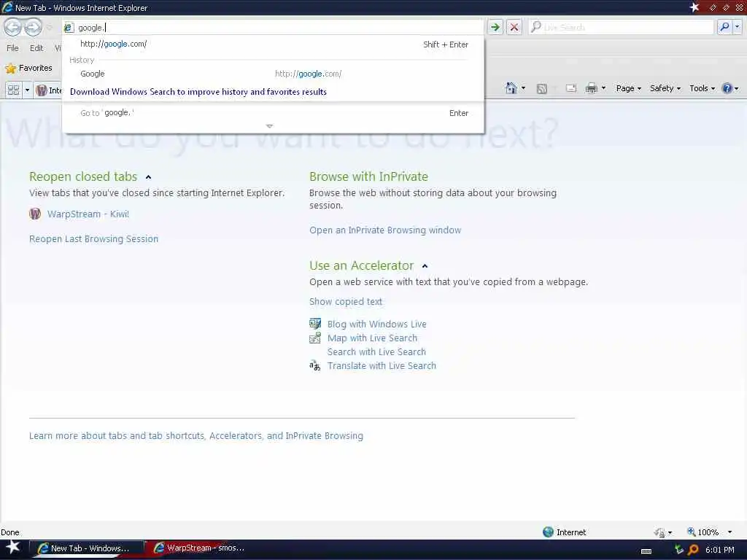
Task: Click the 100% zoom level button
Action: point(703,532)
